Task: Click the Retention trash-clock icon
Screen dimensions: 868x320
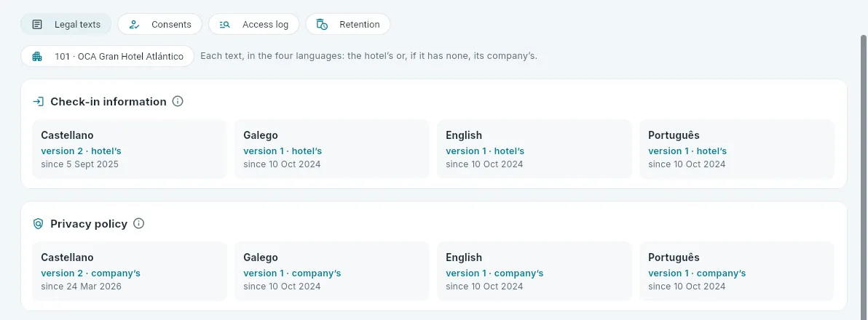Action: pos(322,24)
